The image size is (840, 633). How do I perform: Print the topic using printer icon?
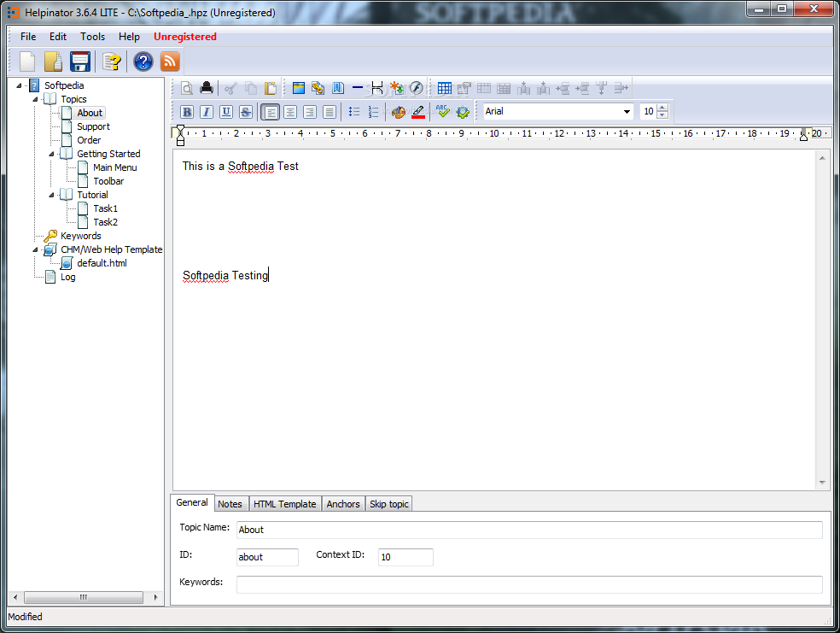click(207, 89)
